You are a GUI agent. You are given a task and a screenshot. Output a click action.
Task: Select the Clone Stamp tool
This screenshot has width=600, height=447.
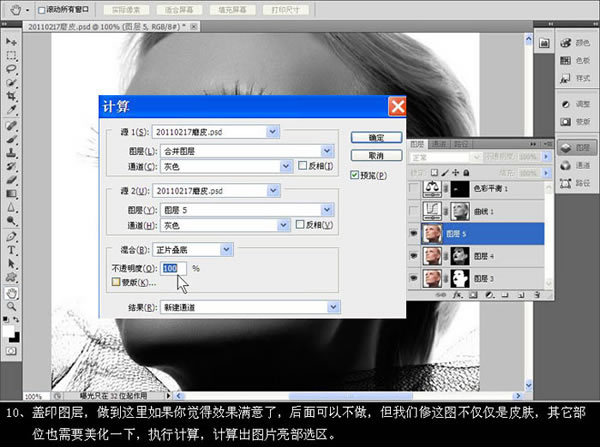(x=11, y=153)
